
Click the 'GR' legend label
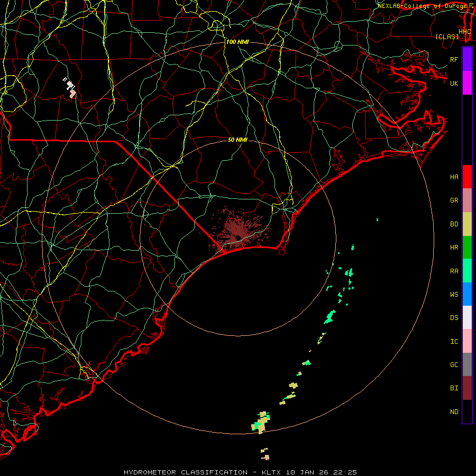(454, 200)
